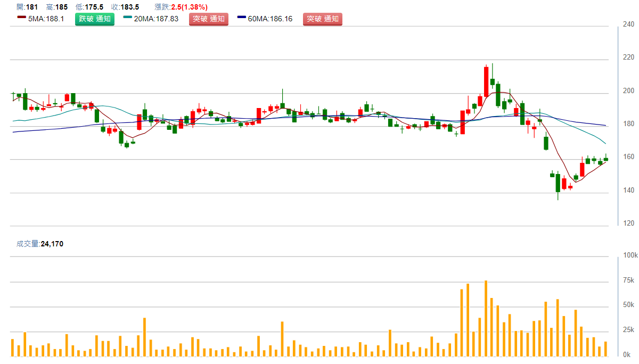Click the volume readout 成交量:24,170
The width and height of the screenshot is (639, 364).
[40, 244]
